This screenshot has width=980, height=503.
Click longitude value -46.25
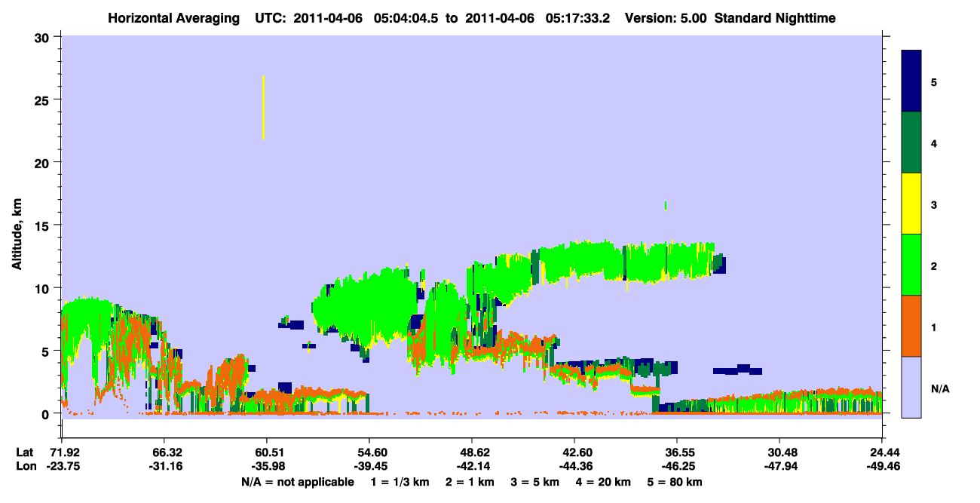click(677, 467)
